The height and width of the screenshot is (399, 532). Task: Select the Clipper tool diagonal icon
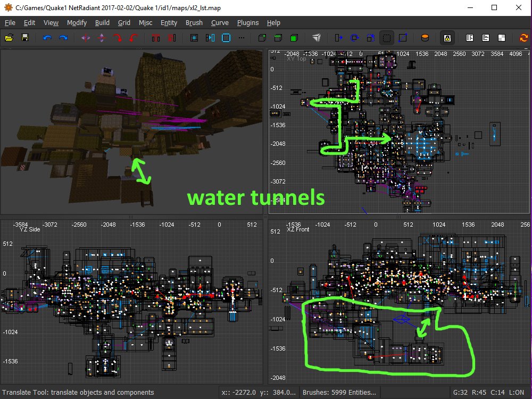[x=403, y=38]
